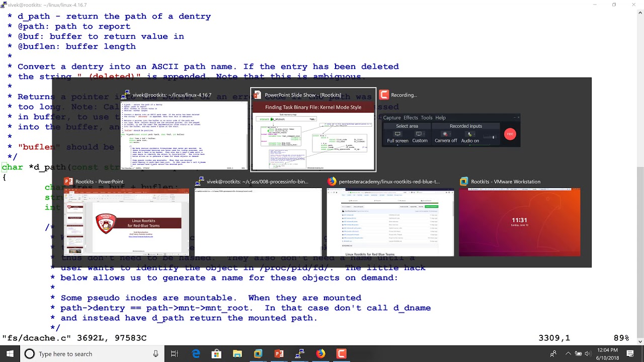644x362 pixels.
Task: Click the search box microphone icon
Action: click(156, 354)
